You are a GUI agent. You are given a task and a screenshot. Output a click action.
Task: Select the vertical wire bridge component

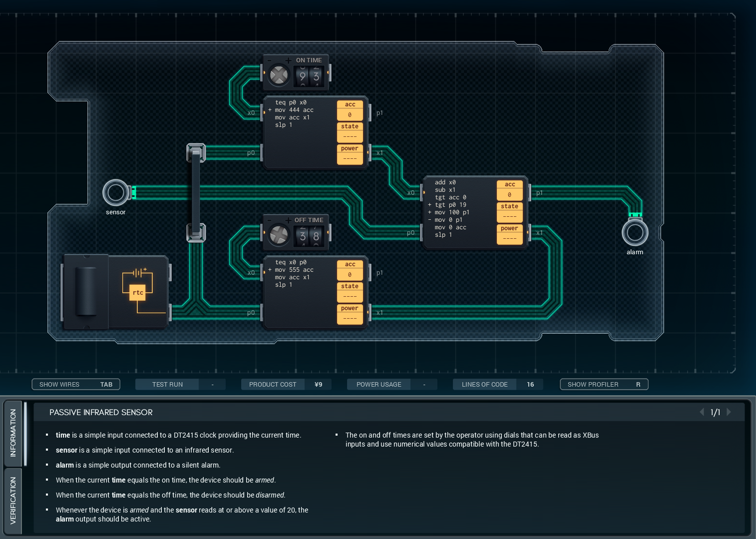click(196, 193)
